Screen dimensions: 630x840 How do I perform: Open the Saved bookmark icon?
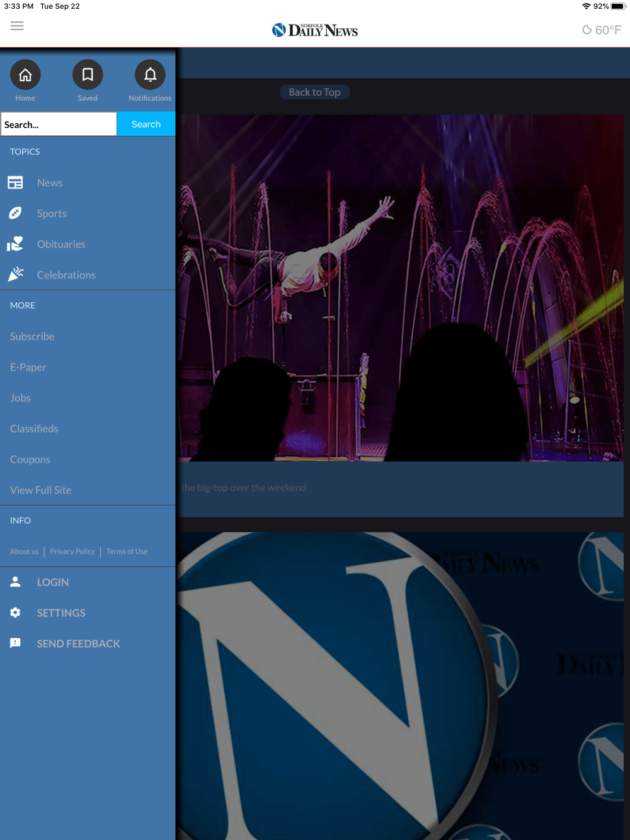click(88, 75)
